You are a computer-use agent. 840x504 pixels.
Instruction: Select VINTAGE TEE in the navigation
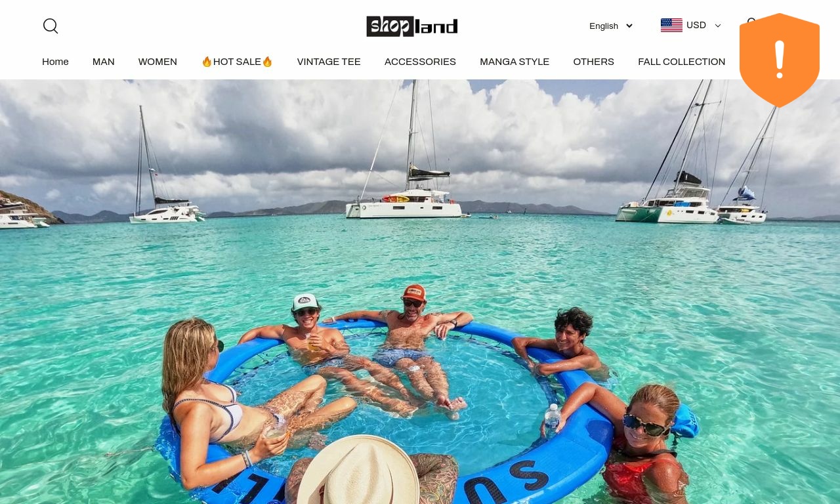[329, 62]
